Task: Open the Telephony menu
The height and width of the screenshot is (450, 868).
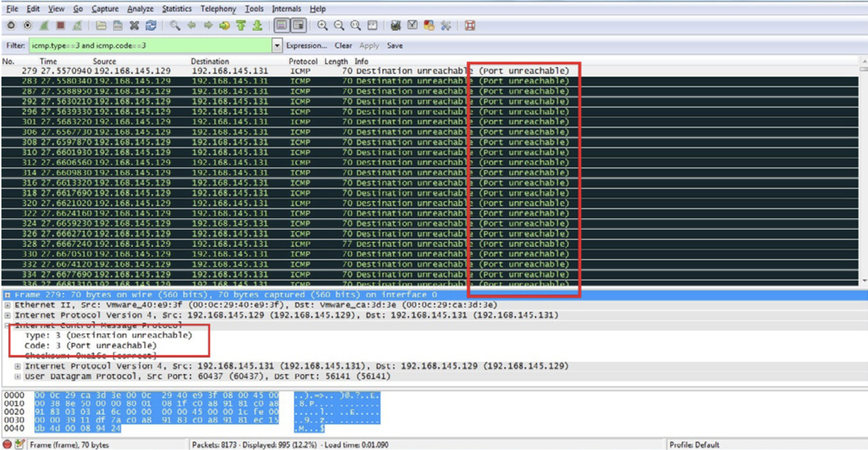Action: (218, 9)
